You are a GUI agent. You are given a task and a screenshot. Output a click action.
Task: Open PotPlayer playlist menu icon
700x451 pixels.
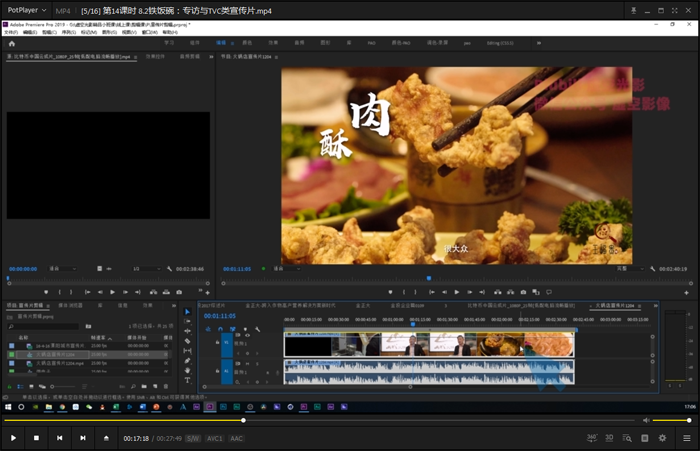(687, 438)
